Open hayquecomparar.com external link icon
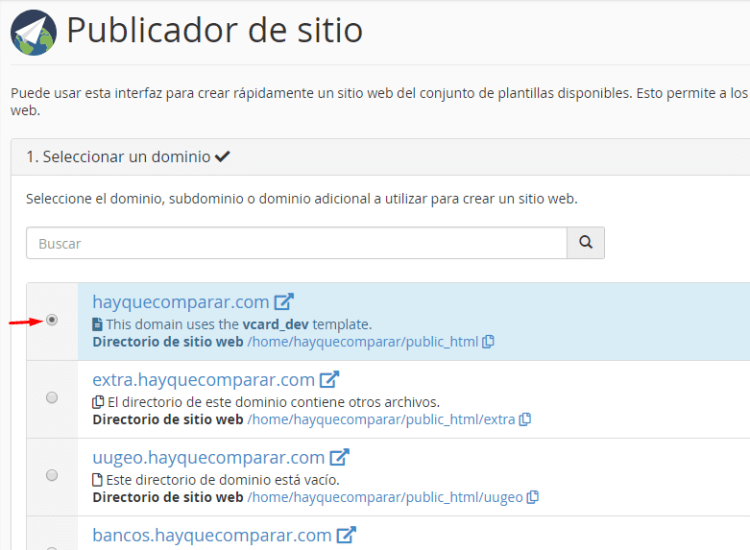The height and width of the screenshot is (550, 750). tap(284, 302)
